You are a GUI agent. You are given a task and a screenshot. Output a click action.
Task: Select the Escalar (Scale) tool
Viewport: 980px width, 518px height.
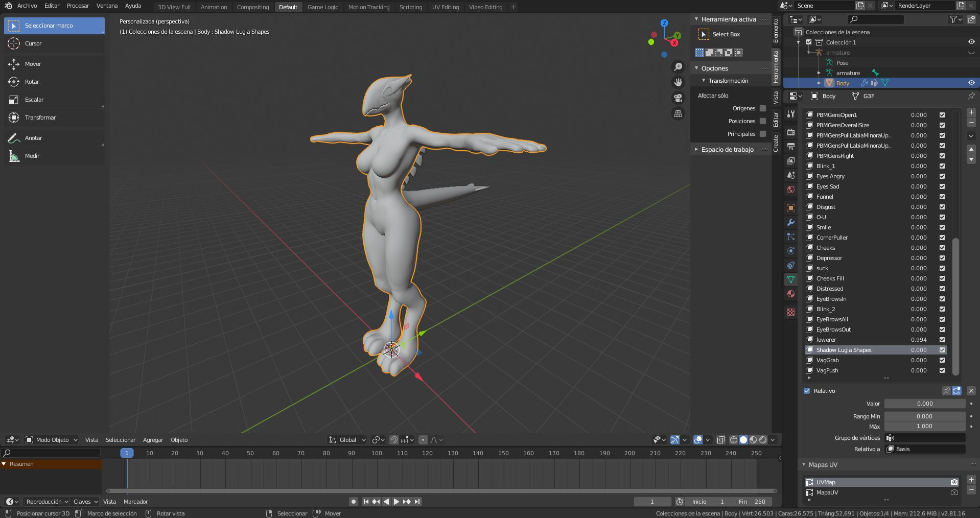54,100
